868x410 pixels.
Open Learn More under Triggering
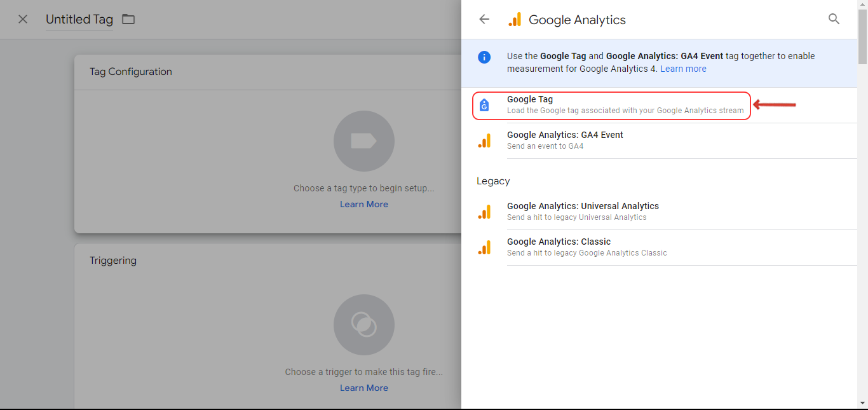[364, 388]
